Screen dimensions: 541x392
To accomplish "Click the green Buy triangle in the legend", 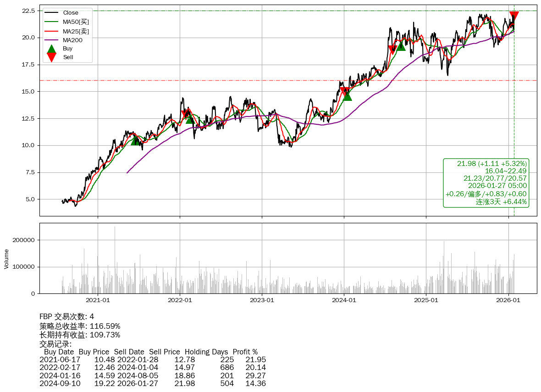I will [52, 49].
